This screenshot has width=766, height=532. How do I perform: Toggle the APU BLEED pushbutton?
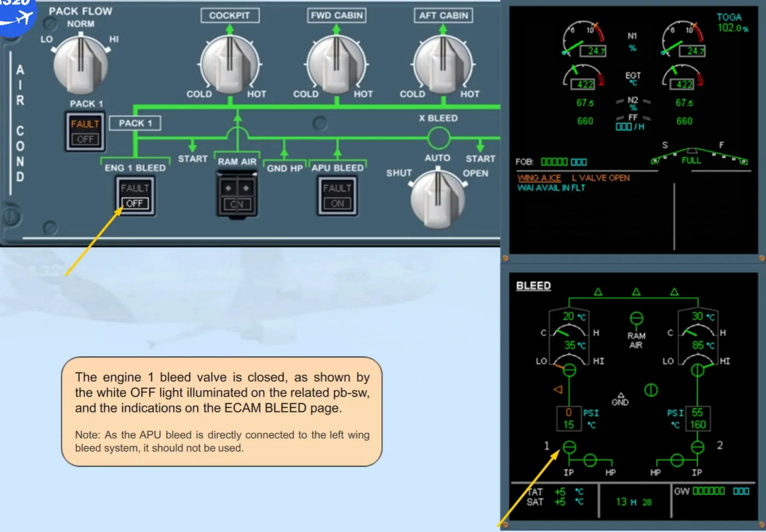[x=337, y=196]
